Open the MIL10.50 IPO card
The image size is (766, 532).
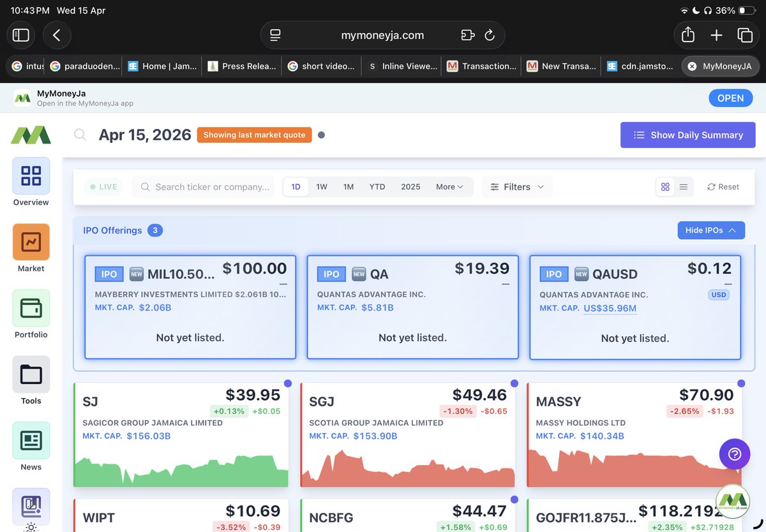pyautogui.click(x=190, y=307)
